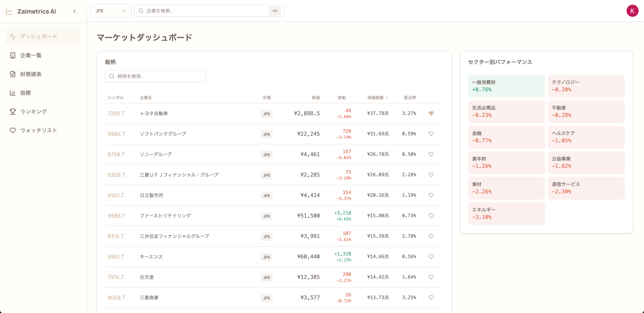Viewport: 644px width, 313px height.
Task: Click the 財務諸表 document icon
Action: 13,74
